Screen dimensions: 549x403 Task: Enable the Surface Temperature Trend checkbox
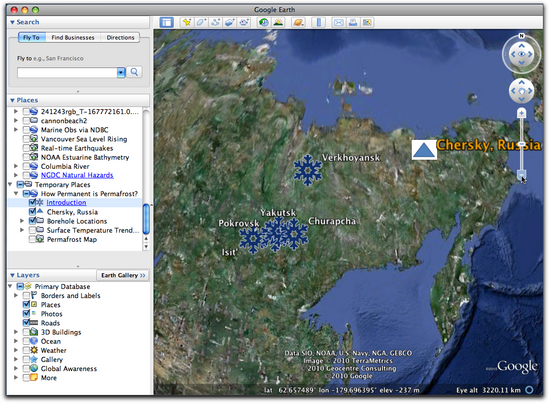pyautogui.click(x=33, y=230)
